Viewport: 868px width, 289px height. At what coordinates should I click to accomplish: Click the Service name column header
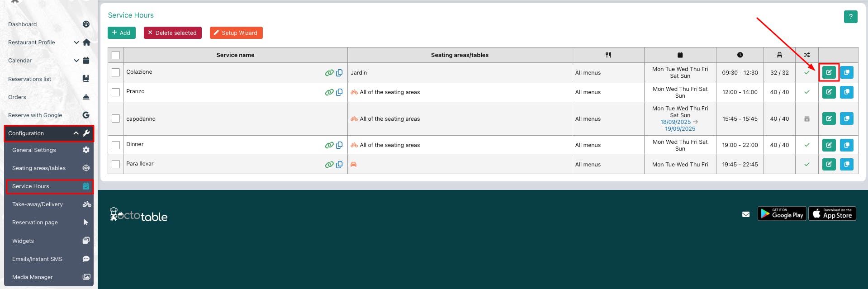(x=235, y=55)
